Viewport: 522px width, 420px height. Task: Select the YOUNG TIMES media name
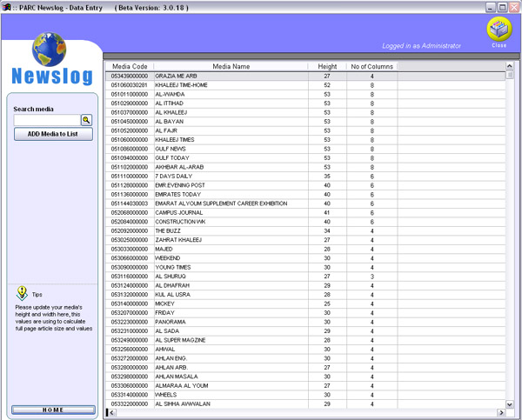coord(173,267)
